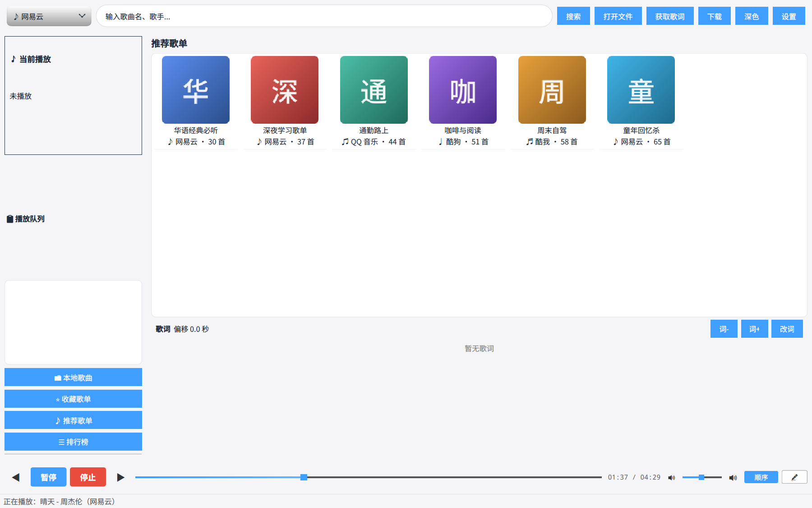Click the 播放队列 queue header
Image resolution: width=812 pixels, height=508 pixels.
(26, 219)
